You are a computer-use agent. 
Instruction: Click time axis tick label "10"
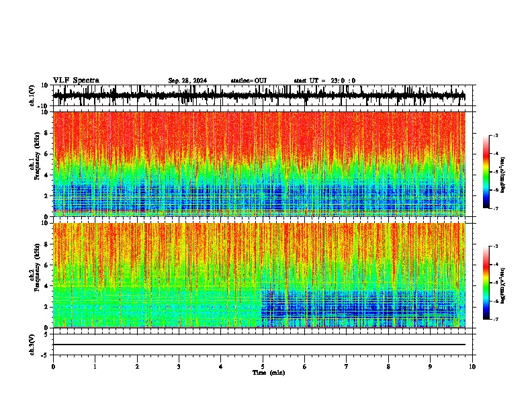click(472, 367)
